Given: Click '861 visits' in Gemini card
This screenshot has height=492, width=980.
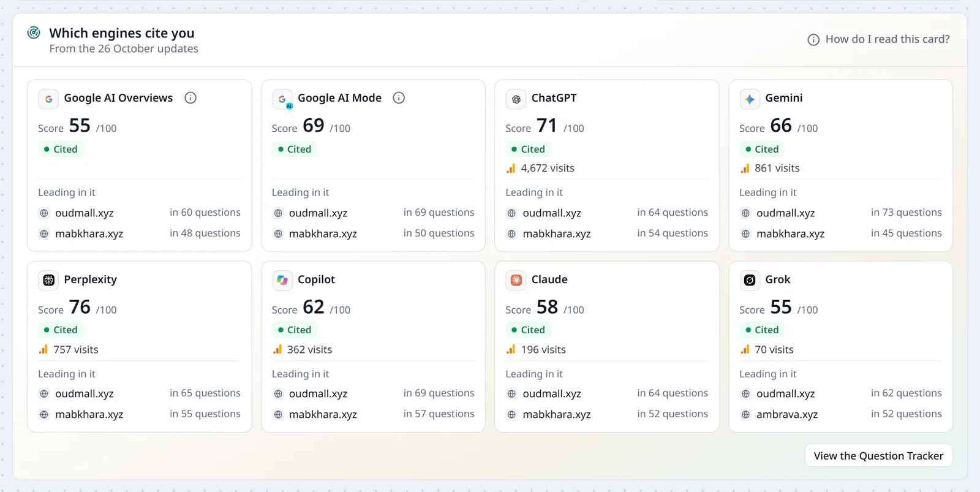Looking at the screenshot, I should point(777,168).
